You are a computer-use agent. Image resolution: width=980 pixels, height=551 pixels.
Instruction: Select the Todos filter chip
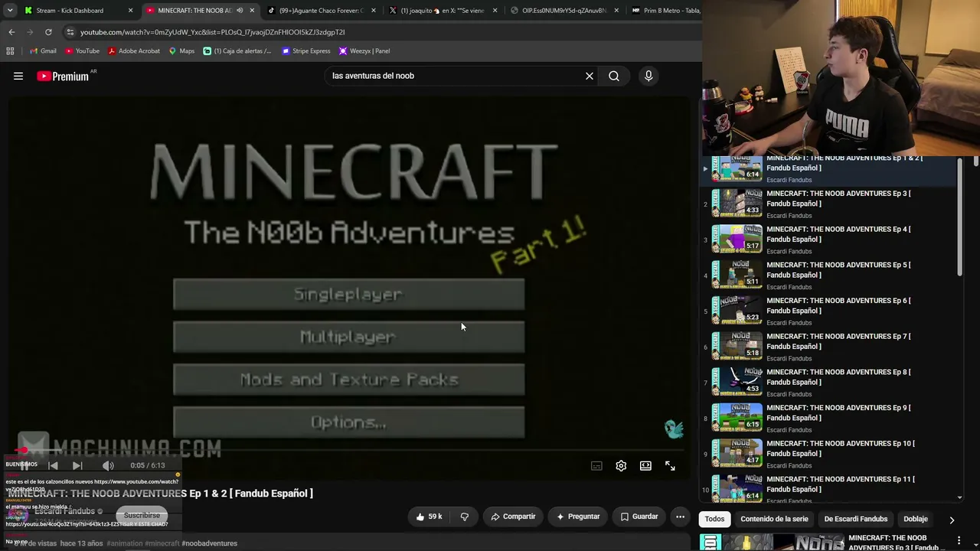pyautogui.click(x=714, y=519)
